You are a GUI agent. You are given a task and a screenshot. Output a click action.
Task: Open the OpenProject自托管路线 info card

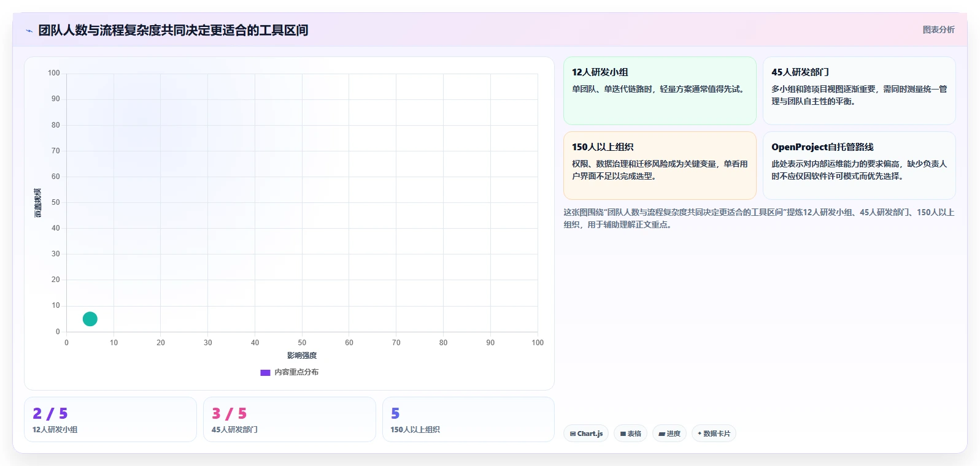tap(859, 166)
